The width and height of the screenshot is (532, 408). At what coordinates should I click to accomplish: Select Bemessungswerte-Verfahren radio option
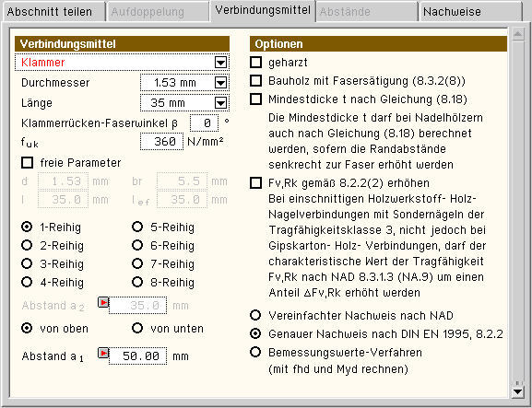coord(255,352)
